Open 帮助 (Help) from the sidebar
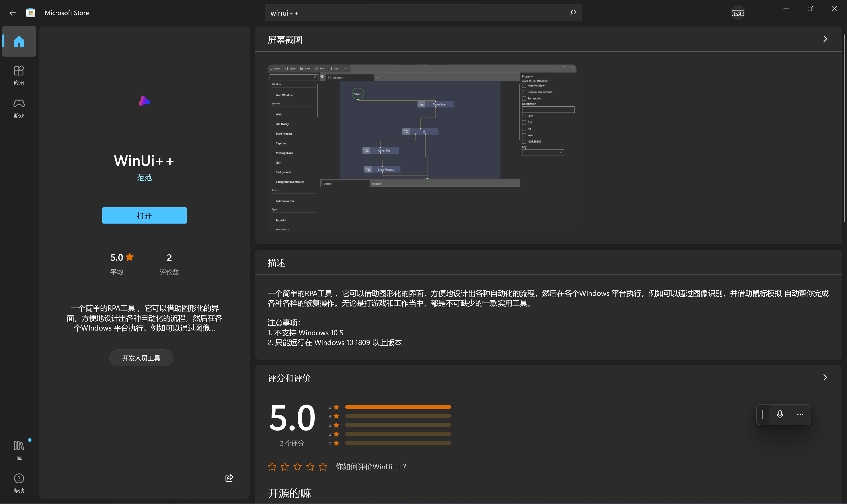Image resolution: width=847 pixels, height=504 pixels. click(x=19, y=482)
